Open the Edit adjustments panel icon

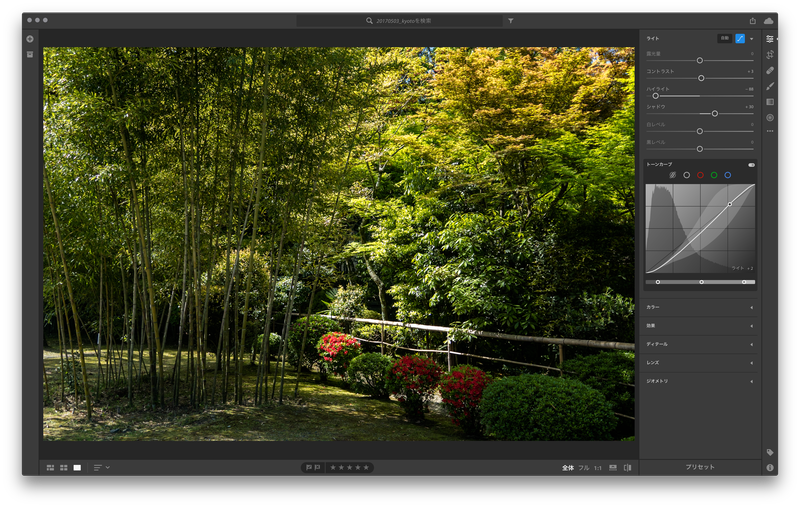pos(770,39)
